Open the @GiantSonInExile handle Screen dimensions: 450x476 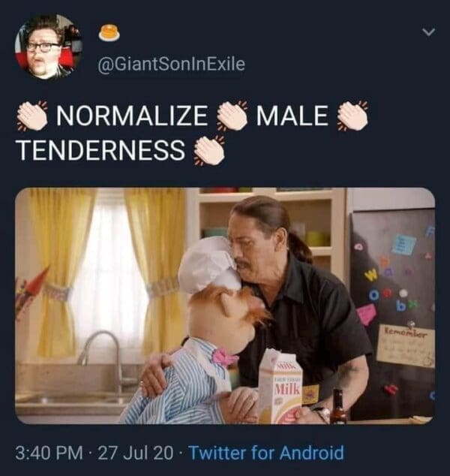pos(171,64)
